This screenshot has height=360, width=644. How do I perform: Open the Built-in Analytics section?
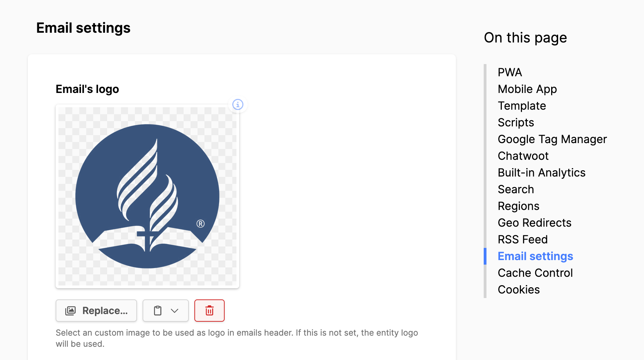[x=541, y=173]
